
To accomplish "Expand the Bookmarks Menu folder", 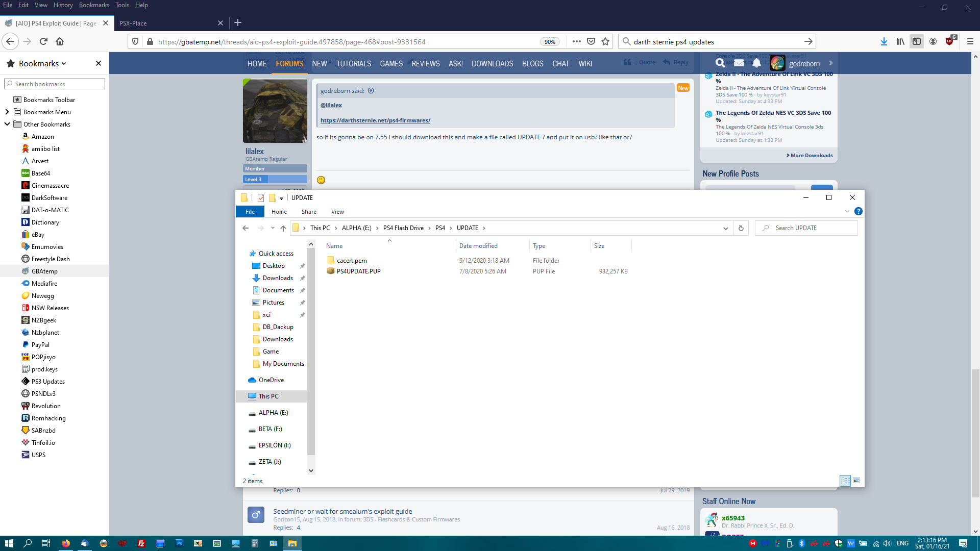I will coord(7,112).
